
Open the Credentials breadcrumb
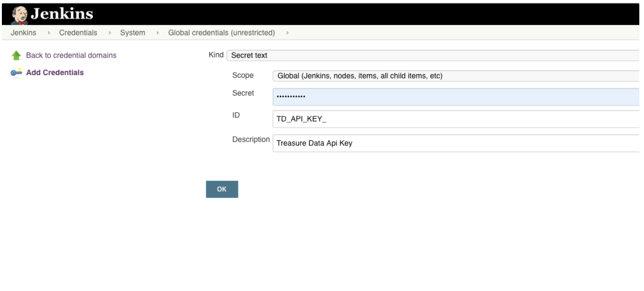(78, 33)
